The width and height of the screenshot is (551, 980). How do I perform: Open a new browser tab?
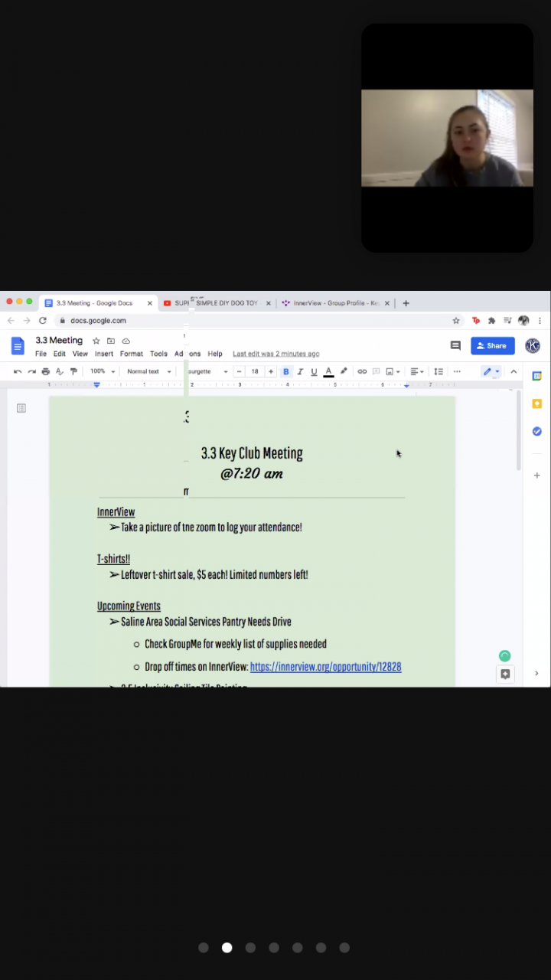pyautogui.click(x=406, y=303)
